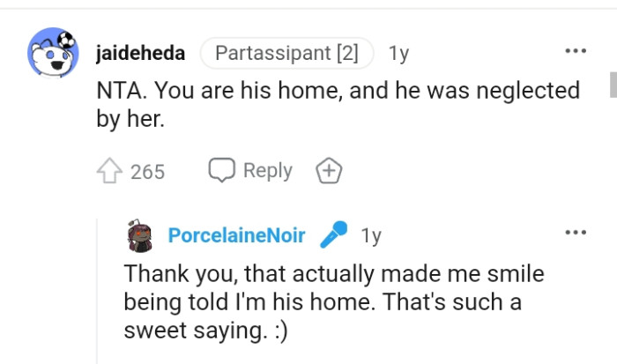Click the 265 vote count

pos(147,172)
